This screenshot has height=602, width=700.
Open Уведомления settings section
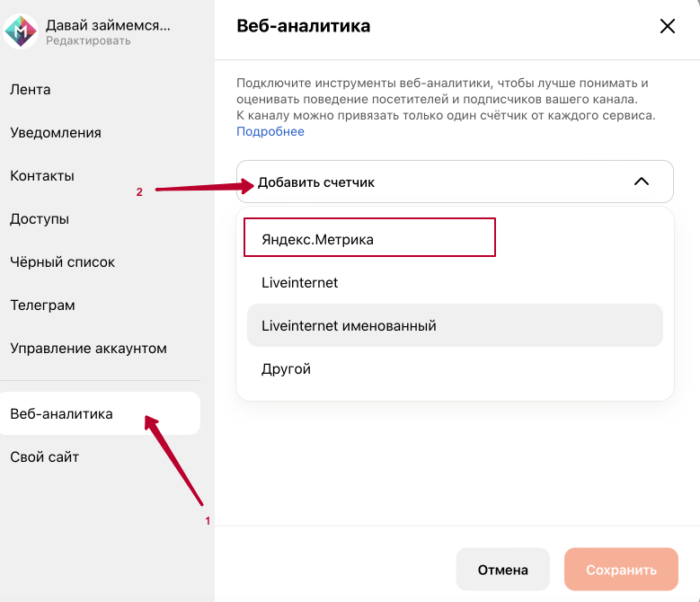[x=56, y=133]
